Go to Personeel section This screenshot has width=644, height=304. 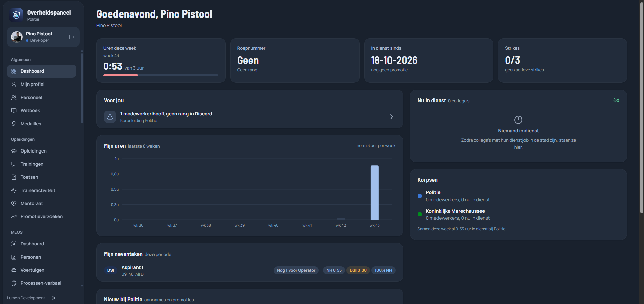click(42, 97)
